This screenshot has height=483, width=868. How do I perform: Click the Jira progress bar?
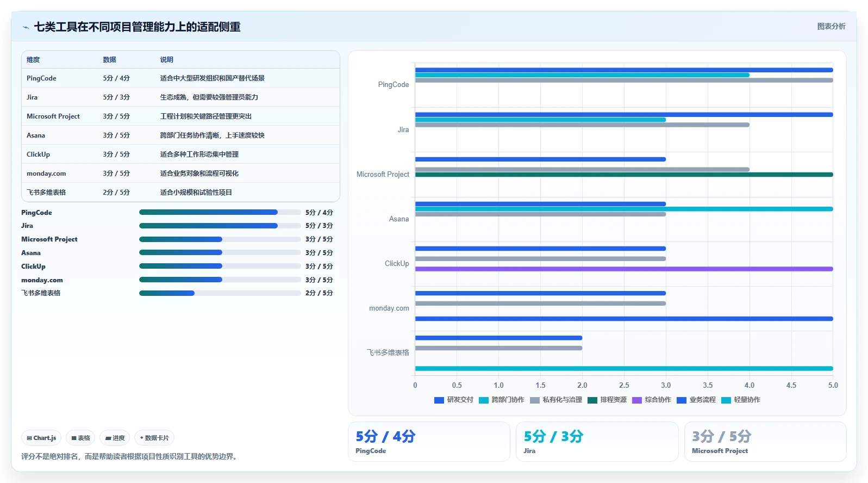point(220,226)
